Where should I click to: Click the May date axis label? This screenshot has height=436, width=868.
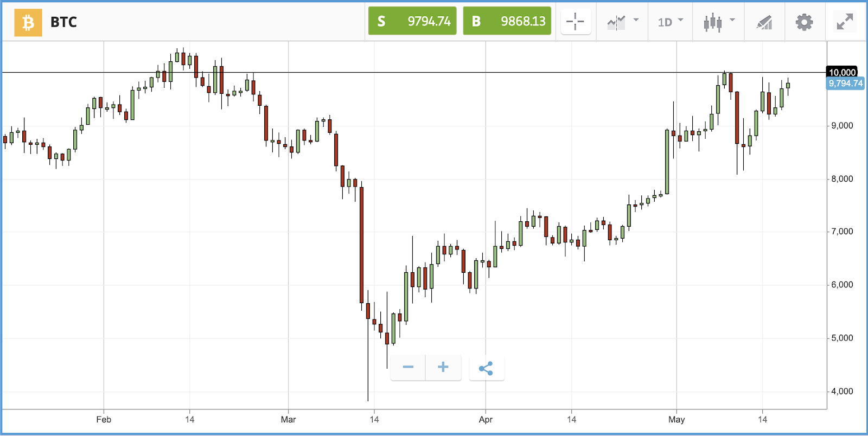[676, 420]
